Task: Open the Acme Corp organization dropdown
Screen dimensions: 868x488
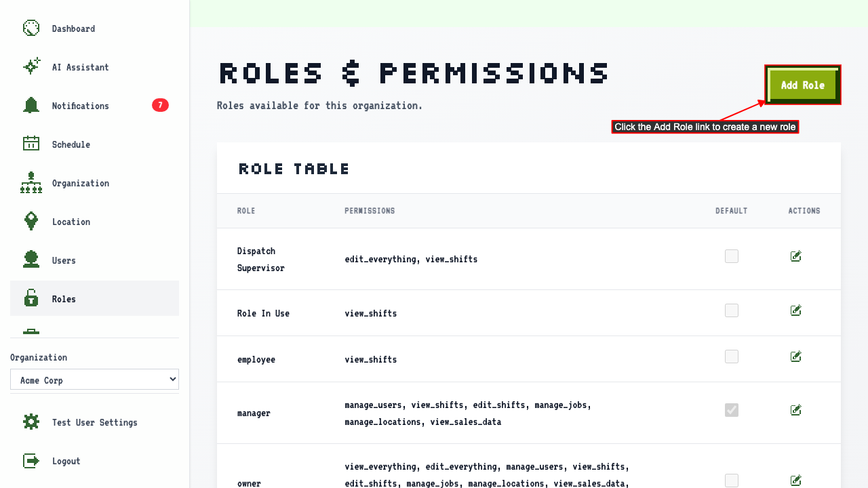Action: (x=94, y=380)
